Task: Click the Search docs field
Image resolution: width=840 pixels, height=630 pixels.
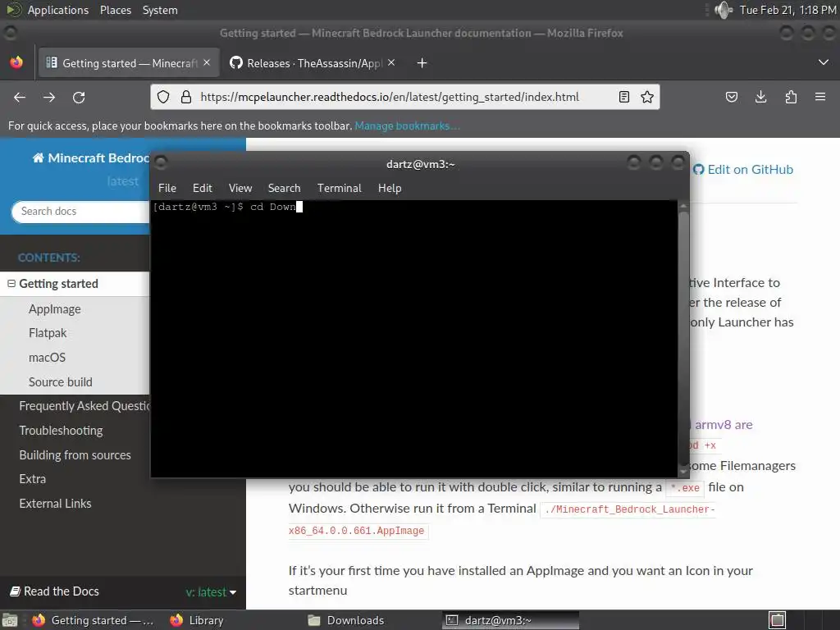Action: pyautogui.click(x=80, y=211)
